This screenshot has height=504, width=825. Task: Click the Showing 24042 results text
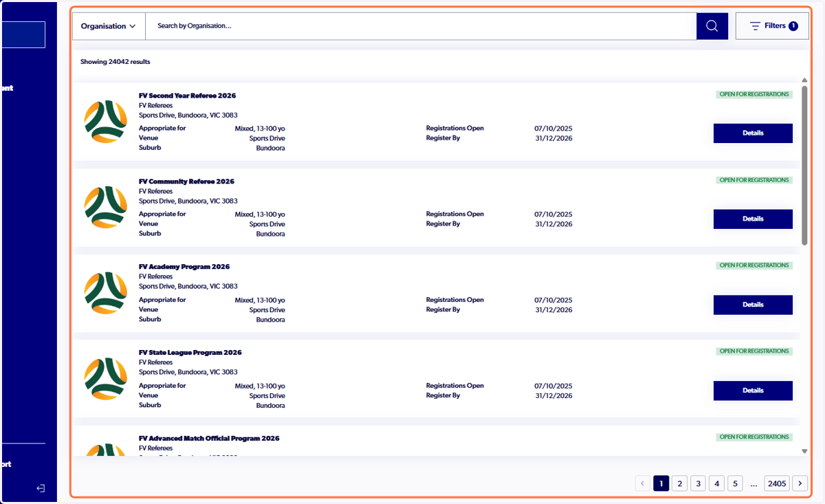(x=115, y=62)
